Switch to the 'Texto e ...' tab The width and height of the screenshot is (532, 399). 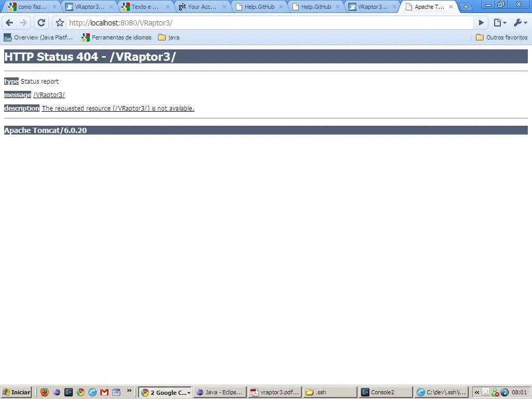pyautogui.click(x=145, y=6)
